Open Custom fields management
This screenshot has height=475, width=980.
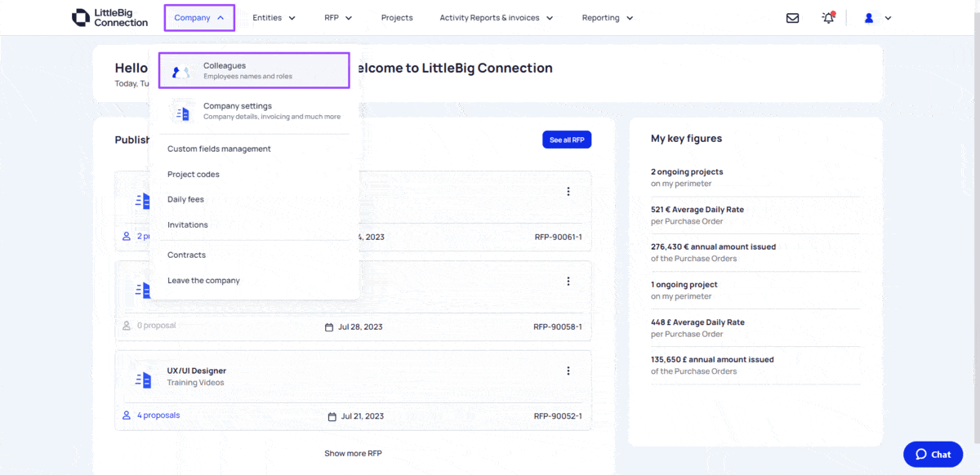(219, 149)
